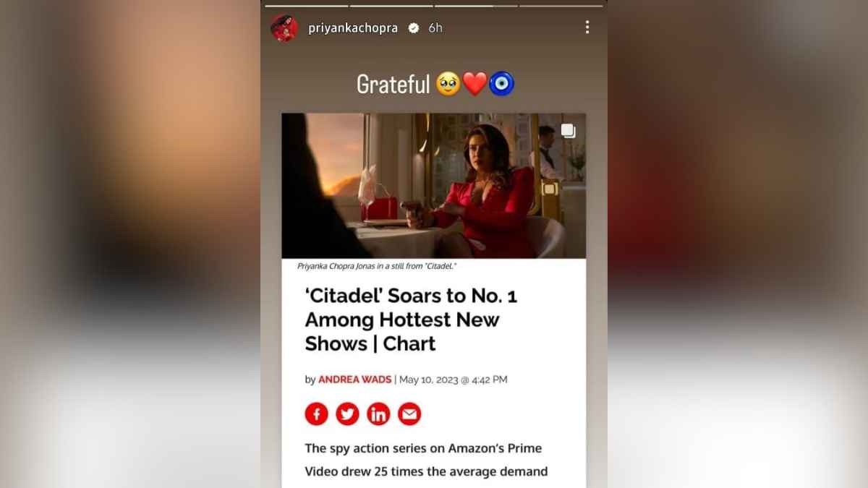Click the Grateful text caption

[393, 85]
